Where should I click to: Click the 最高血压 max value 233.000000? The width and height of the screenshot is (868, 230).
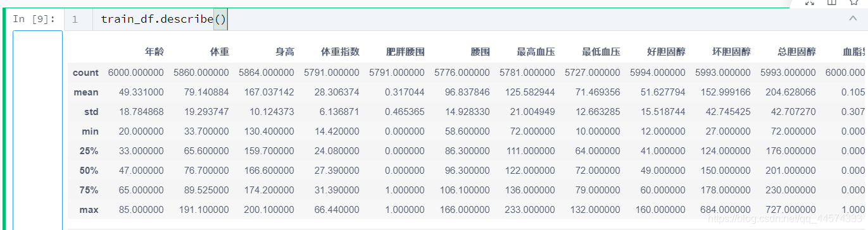[530, 210]
